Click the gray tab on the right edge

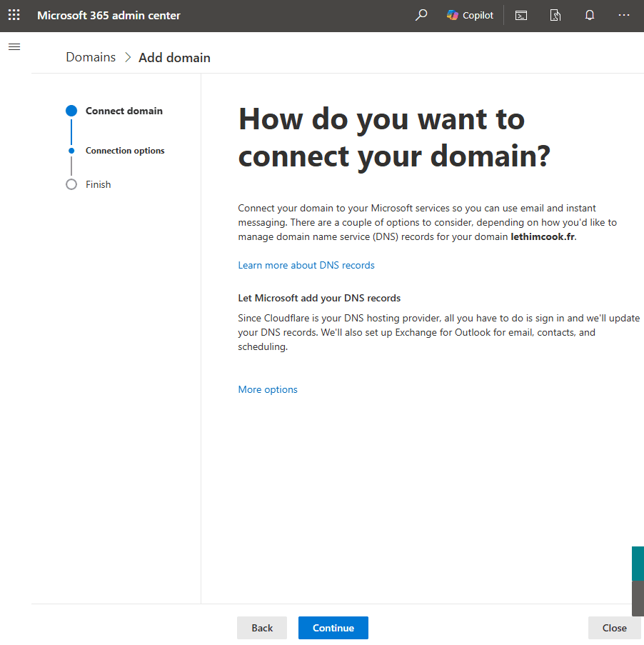click(x=638, y=598)
